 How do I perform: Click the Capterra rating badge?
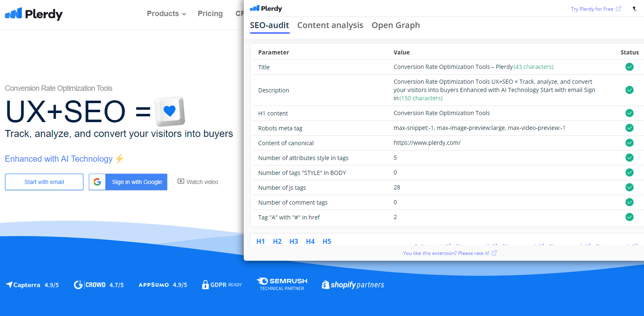point(32,285)
